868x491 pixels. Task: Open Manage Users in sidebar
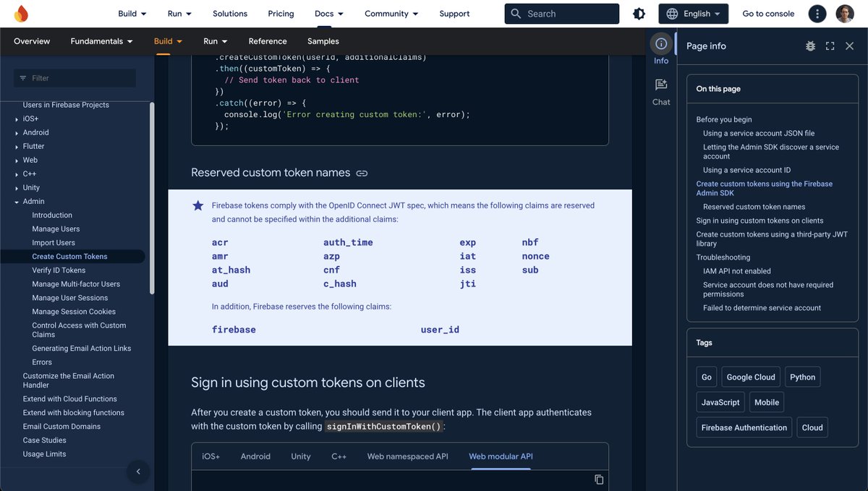click(x=56, y=229)
